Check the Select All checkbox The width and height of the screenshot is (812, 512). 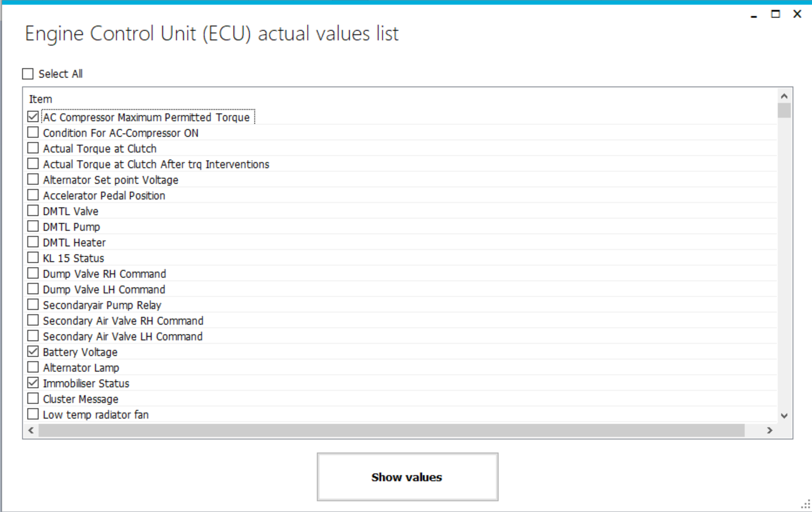pyautogui.click(x=28, y=74)
